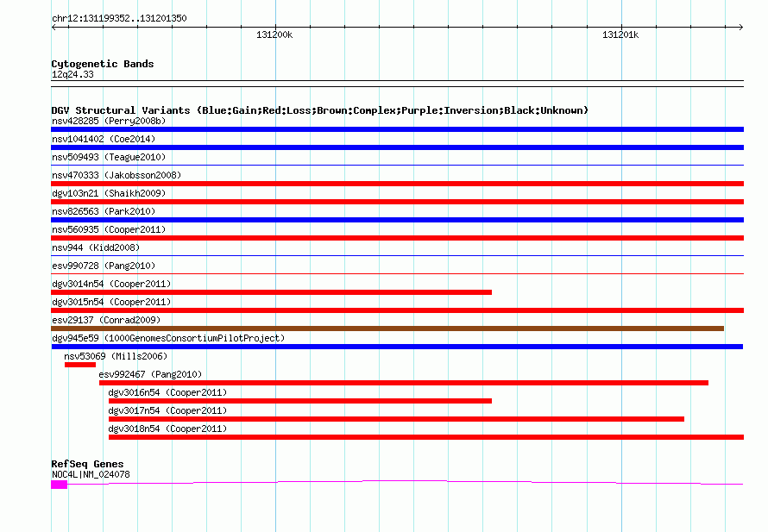Click the short red bar of nsv53069
The width and height of the screenshot is (768, 532).
click(x=80, y=365)
